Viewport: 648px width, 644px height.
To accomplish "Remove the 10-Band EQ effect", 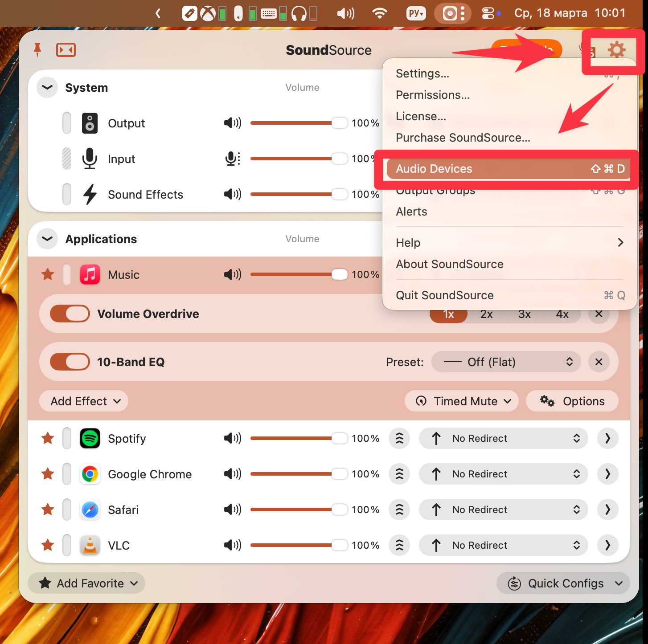I will (x=599, y=362).
